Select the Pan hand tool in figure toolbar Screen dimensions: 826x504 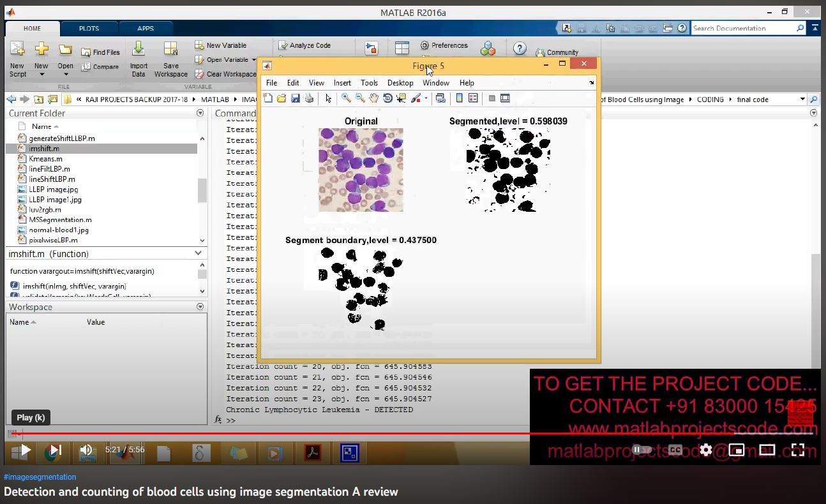tap(373, 98)
